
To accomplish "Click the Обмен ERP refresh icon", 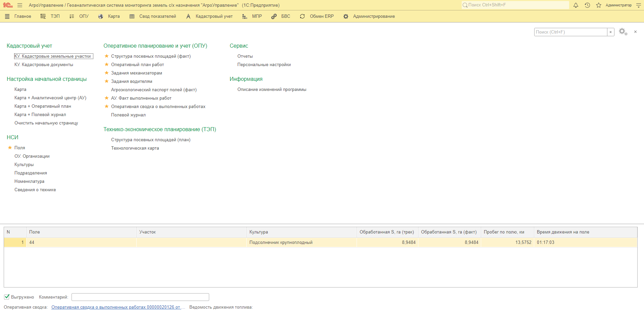I will (303, 16).
